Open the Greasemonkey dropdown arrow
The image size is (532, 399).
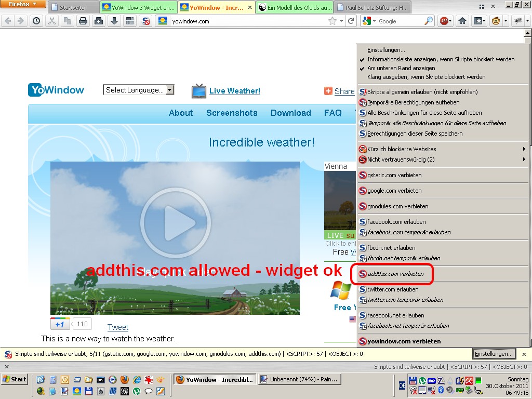(x=505, y=21)
